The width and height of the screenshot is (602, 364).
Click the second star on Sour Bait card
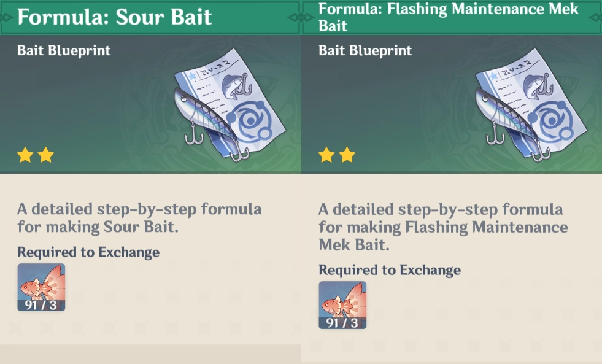tap(45, 155)
